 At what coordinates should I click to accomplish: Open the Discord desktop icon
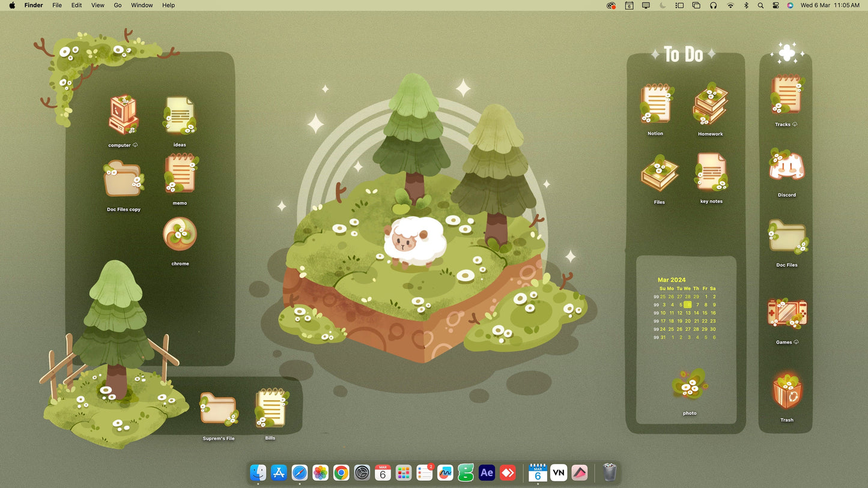coord(786,166)
